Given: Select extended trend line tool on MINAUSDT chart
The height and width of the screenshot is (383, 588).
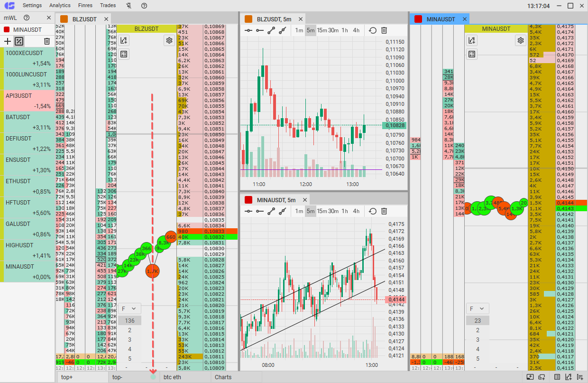Looking at the screenshot, I should 283,211.
